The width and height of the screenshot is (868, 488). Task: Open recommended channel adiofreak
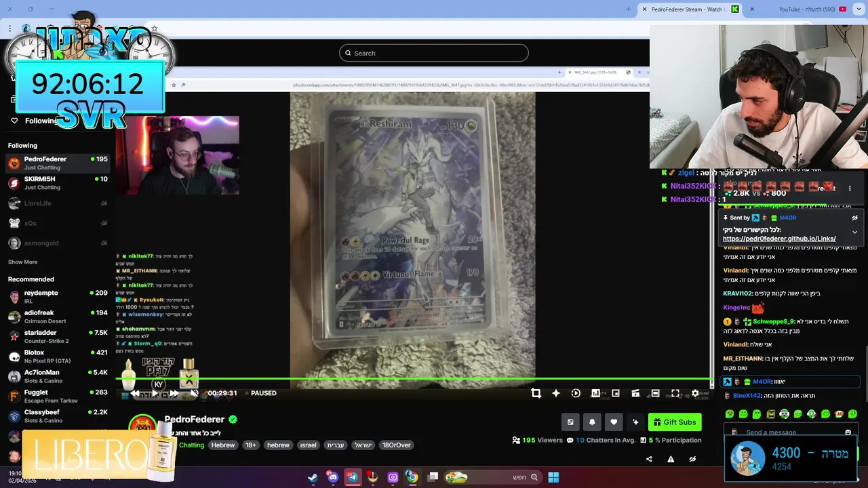58,317
